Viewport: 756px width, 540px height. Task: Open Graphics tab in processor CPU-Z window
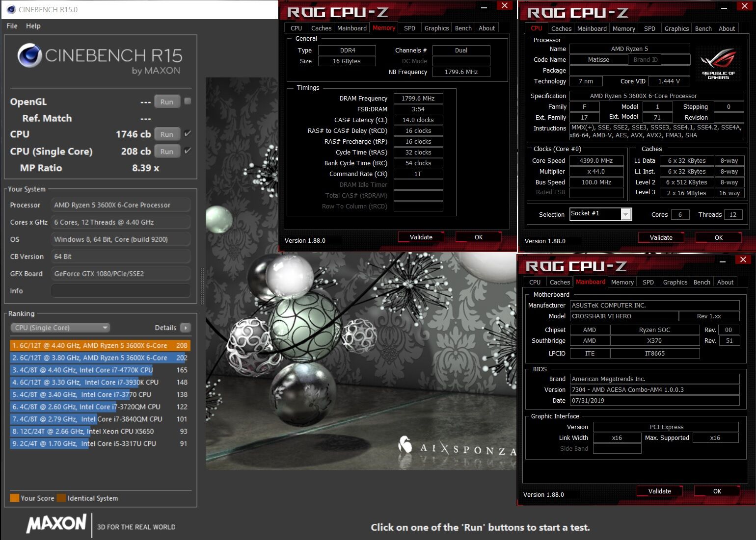click(676, 28)
